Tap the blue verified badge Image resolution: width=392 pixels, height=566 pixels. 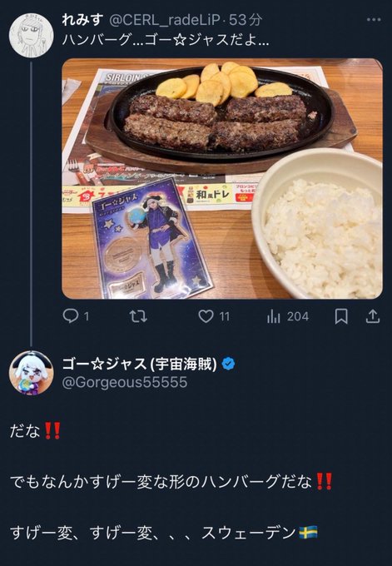pyautogui.click(x=228, y=363)
